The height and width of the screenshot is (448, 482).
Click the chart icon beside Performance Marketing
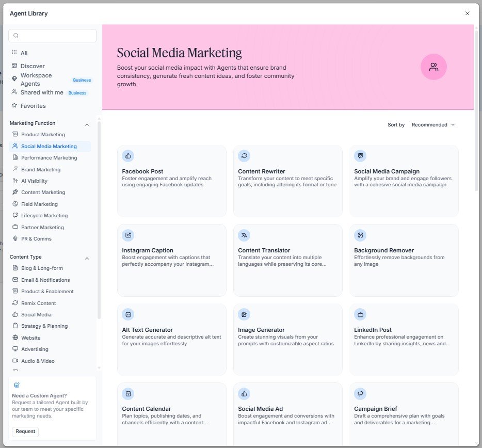[15, 157]
